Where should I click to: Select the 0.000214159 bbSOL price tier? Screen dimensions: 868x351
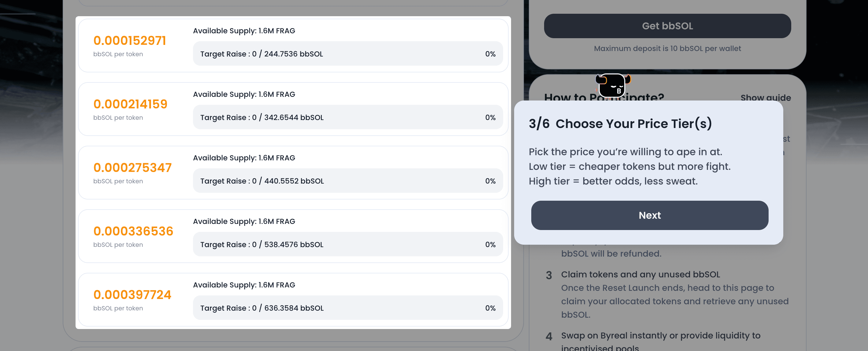tap(293, 109)
